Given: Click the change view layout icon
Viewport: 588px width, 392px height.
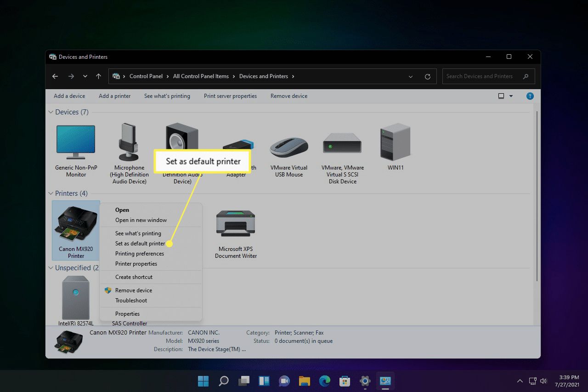Looking at the screenshot, I should pos(501,96).
